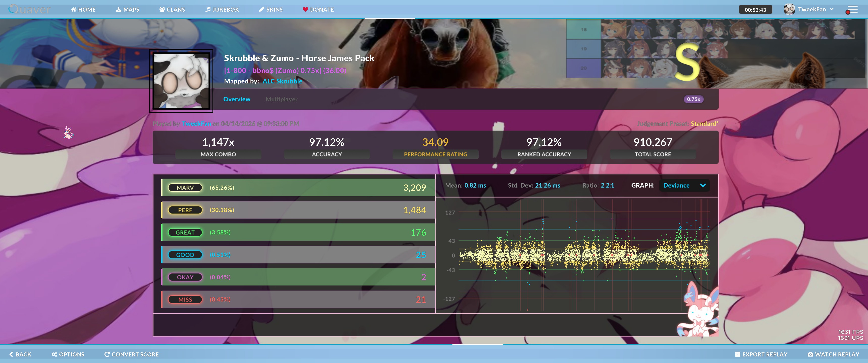Image resolution: width=868 pixels, height=363 pixels.
Task: Click the Watch Replay camera icon
Action: (x=810, y=354)
